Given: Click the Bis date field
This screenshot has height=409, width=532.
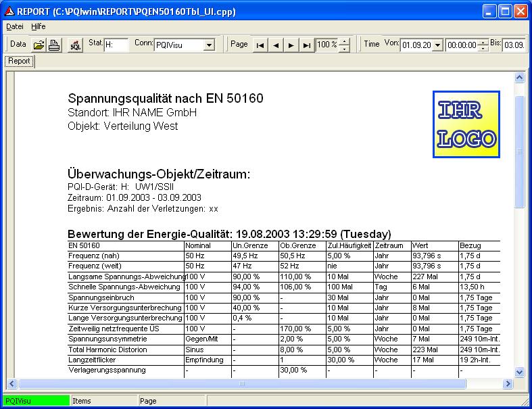Looking at the screenshot, I should pos(514,45).
